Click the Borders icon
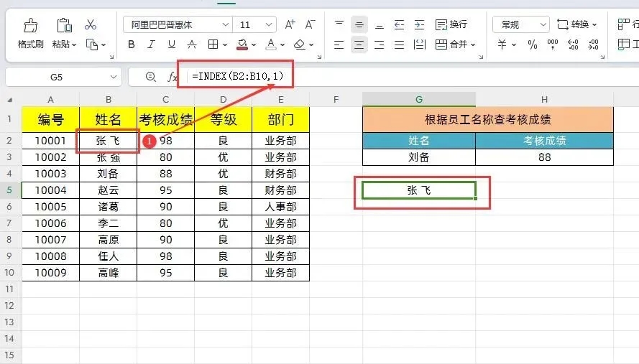This screenshot has height=364, width=639. tap(213, 45)
